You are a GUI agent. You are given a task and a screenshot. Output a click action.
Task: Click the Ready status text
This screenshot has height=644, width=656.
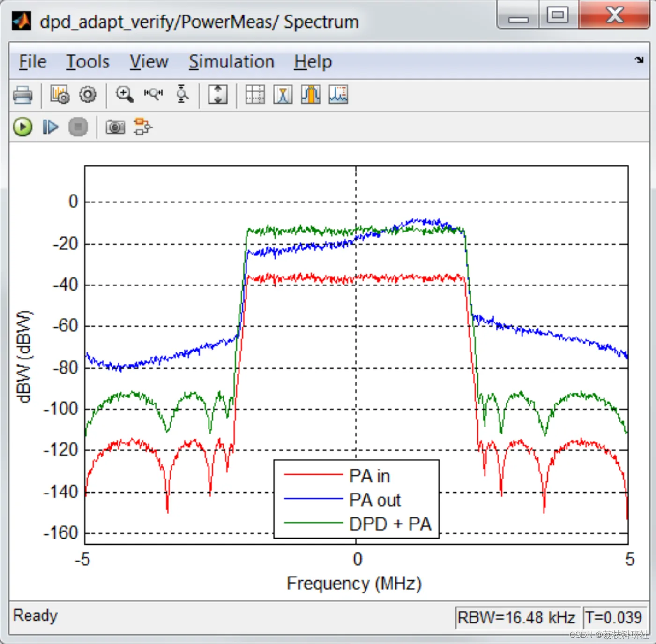(35, 615)
